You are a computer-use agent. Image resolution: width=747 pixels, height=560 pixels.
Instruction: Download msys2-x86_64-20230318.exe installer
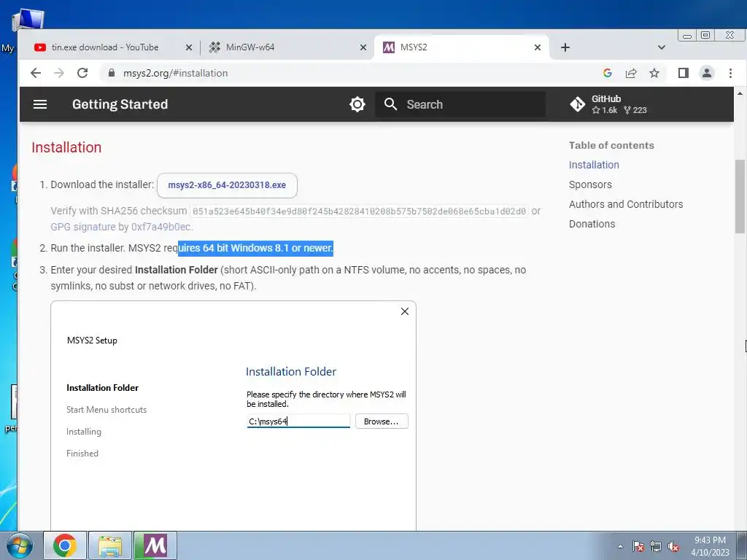pyautogui.click(x=227, y=185)
